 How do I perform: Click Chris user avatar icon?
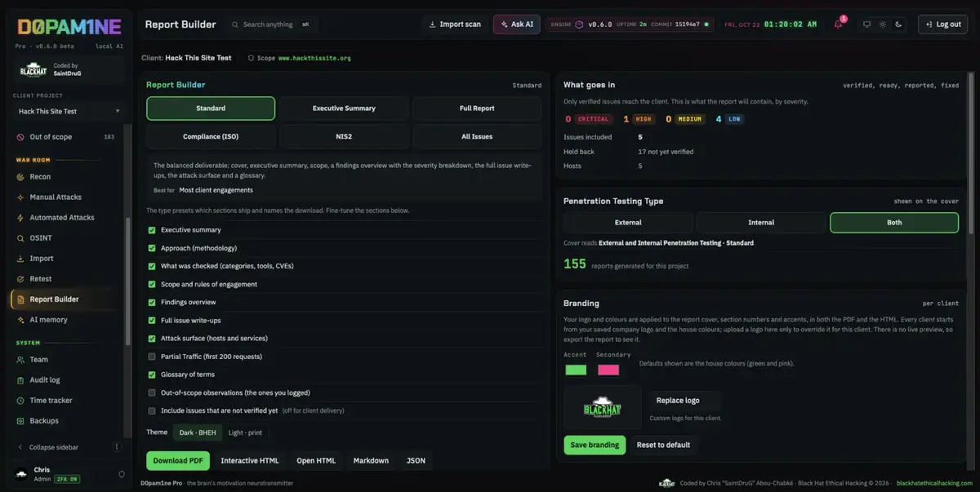20,474
